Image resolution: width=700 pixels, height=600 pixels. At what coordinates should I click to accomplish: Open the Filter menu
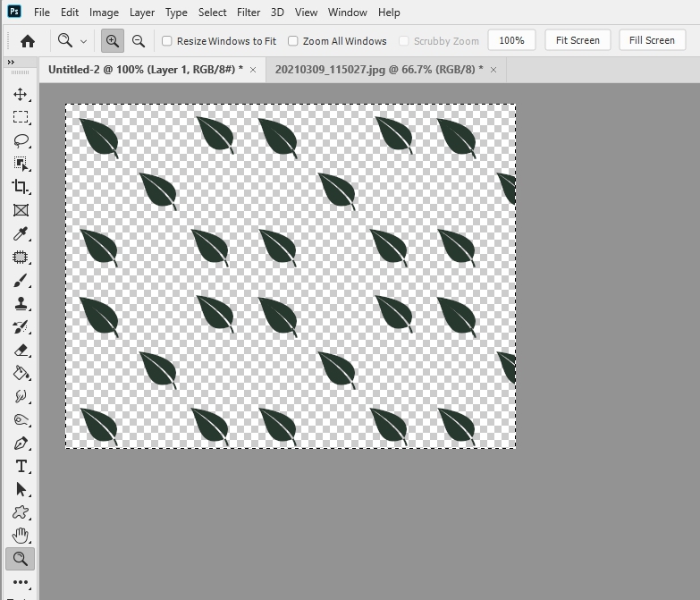point(249,13)
